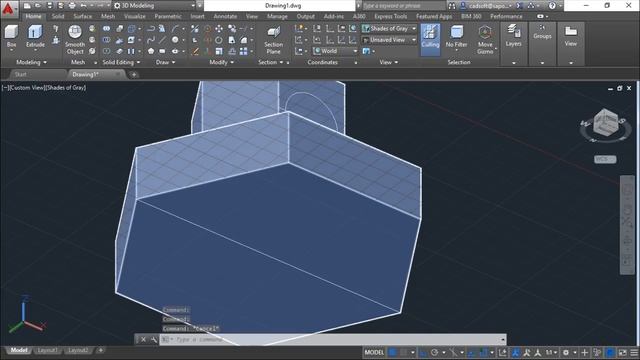Viewport: 640px width, 360px height.
Task: Open the Mesh ribbon tab
Action: coord(108,16)
